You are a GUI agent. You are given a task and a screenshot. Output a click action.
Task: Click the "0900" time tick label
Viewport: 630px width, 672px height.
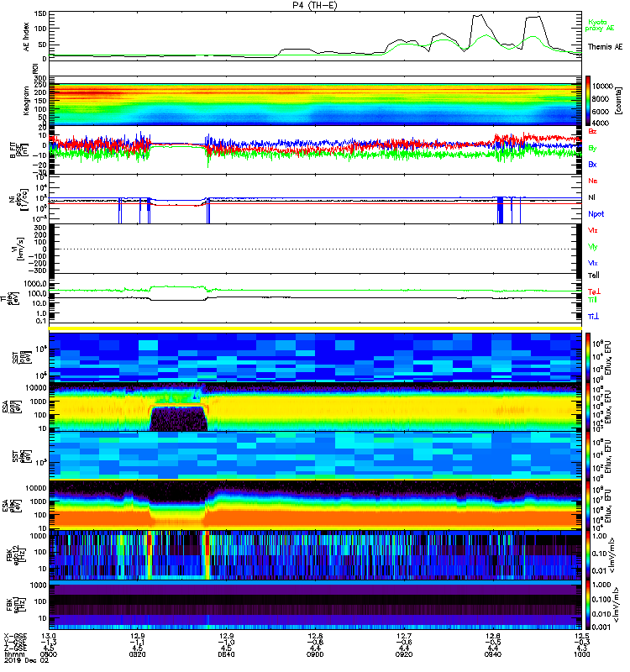point(315,654)
